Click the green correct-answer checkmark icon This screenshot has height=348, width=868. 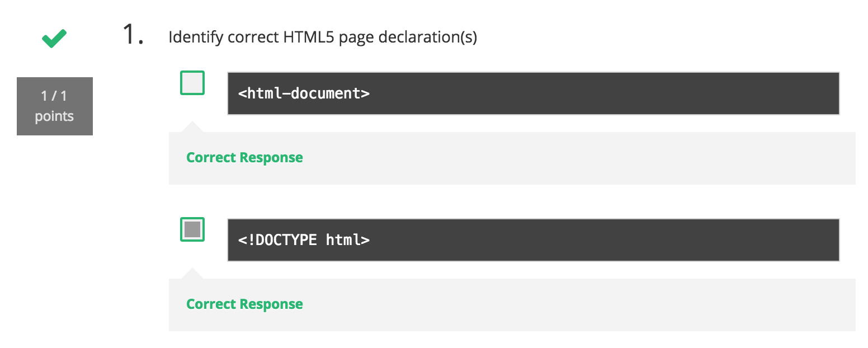pos(54,39)
